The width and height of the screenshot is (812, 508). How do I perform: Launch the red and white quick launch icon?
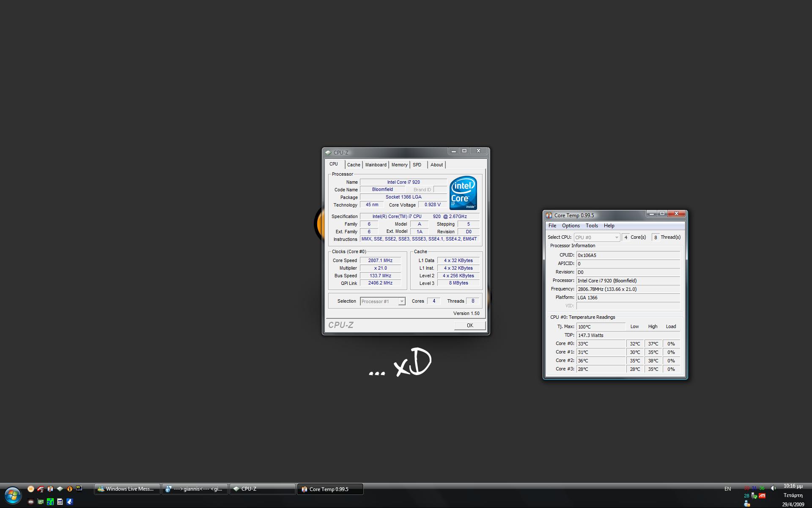click(x=41, y=489)
